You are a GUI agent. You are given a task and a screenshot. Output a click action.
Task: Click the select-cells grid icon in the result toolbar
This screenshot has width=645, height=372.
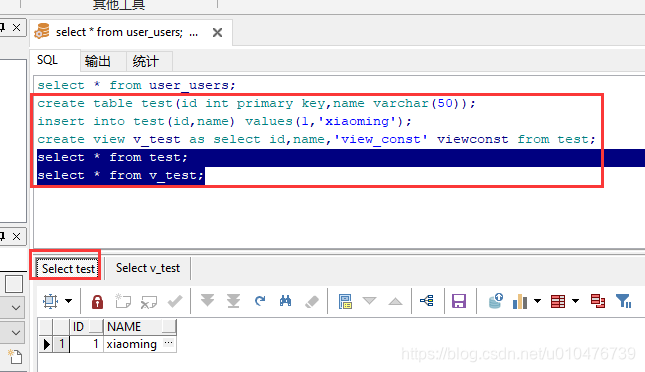click(51, 301)
